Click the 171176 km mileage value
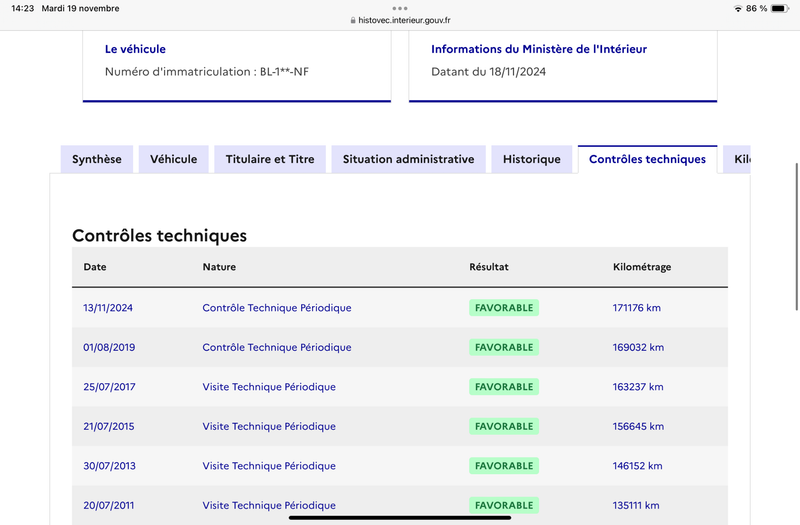This screenshot has width=800, height=525. [x=637, y=308]
